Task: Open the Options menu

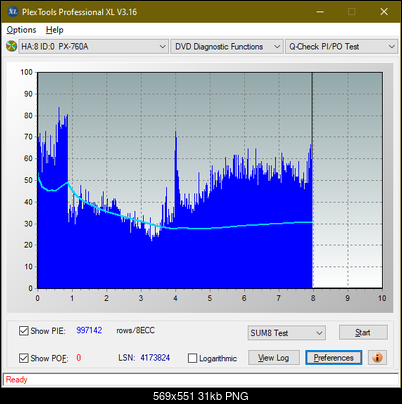Action: pyautogui.click(x=21, y=30)
